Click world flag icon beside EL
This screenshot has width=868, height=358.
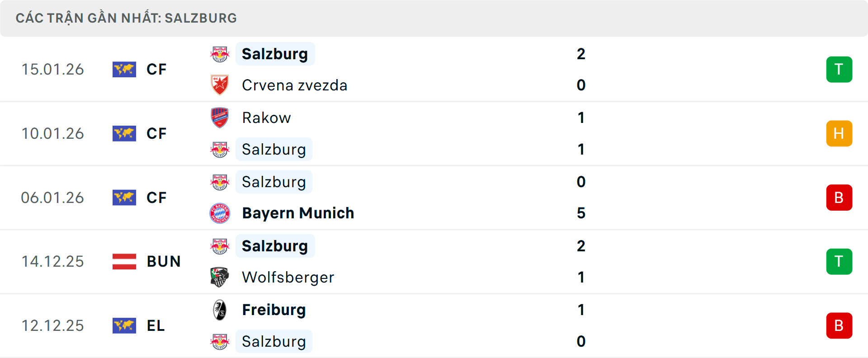coord(124,325)
